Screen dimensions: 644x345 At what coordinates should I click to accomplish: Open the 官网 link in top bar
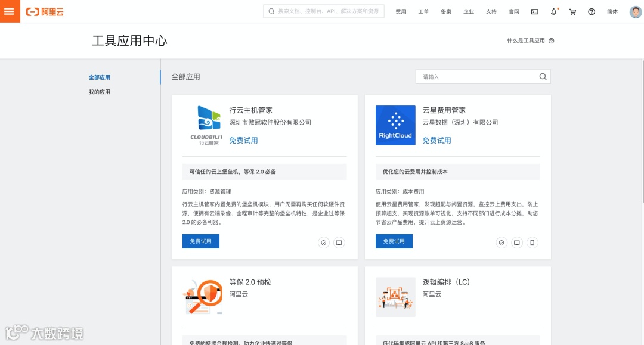514,11
